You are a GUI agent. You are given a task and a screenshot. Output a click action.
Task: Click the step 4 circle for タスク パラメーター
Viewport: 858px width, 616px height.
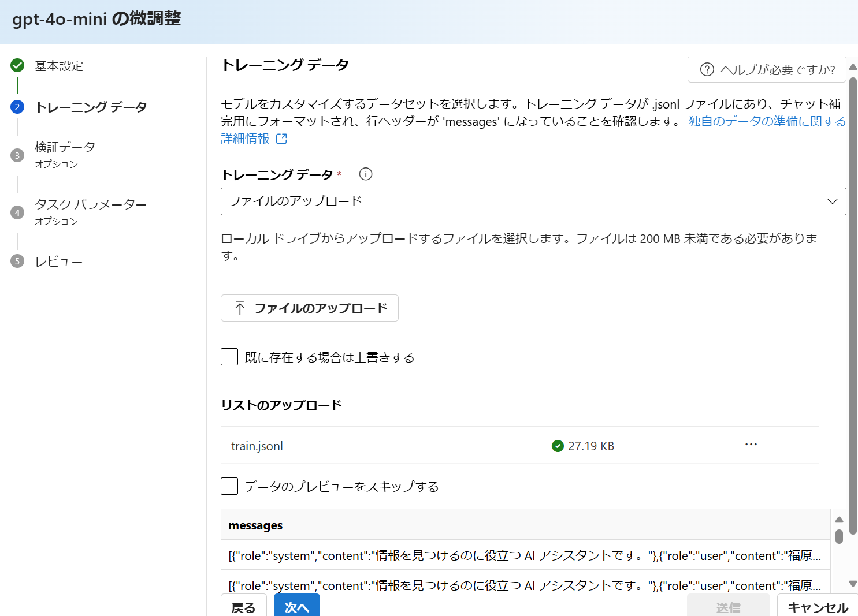(x=17, y=212)
